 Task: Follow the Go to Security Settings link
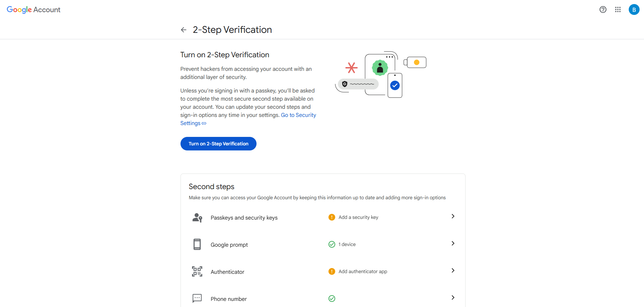tap(298, 115)
